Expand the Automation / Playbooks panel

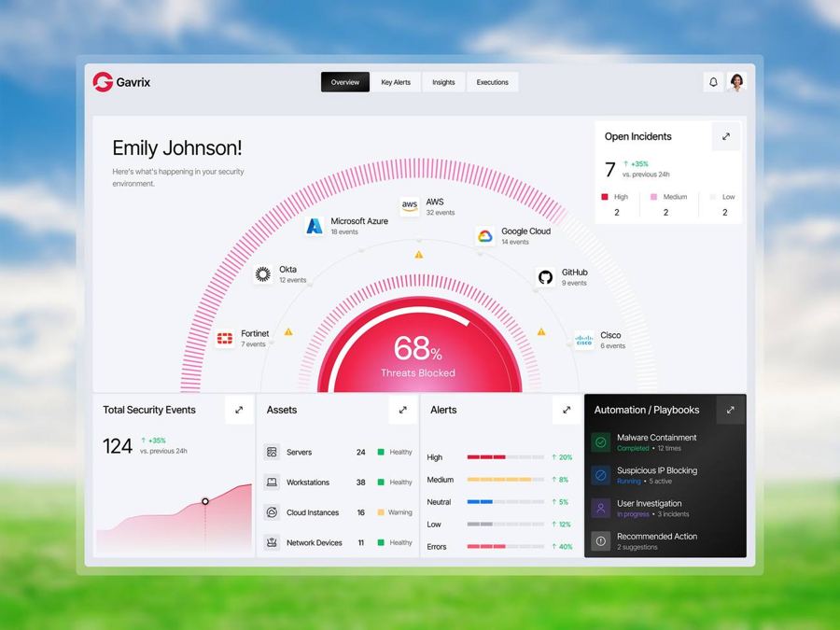(730, 410)
